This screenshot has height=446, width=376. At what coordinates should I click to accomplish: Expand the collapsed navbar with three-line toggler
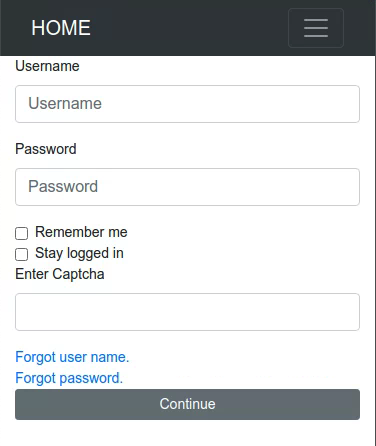[316, 28]
